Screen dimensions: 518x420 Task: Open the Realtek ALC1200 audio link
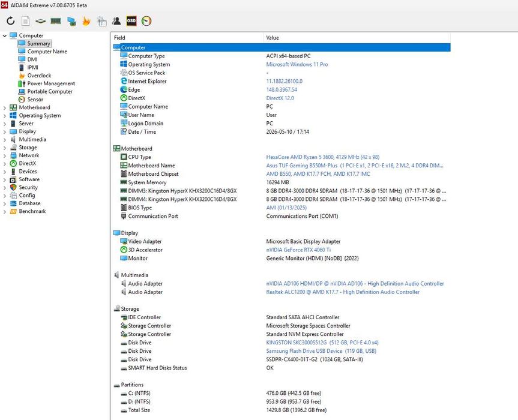coord(343,292)
